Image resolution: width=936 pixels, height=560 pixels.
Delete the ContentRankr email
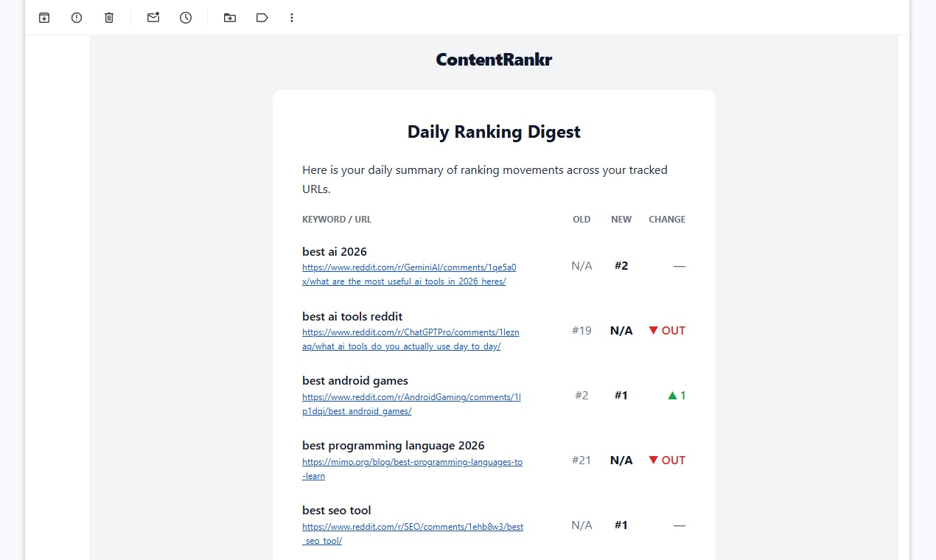(108, 18)
